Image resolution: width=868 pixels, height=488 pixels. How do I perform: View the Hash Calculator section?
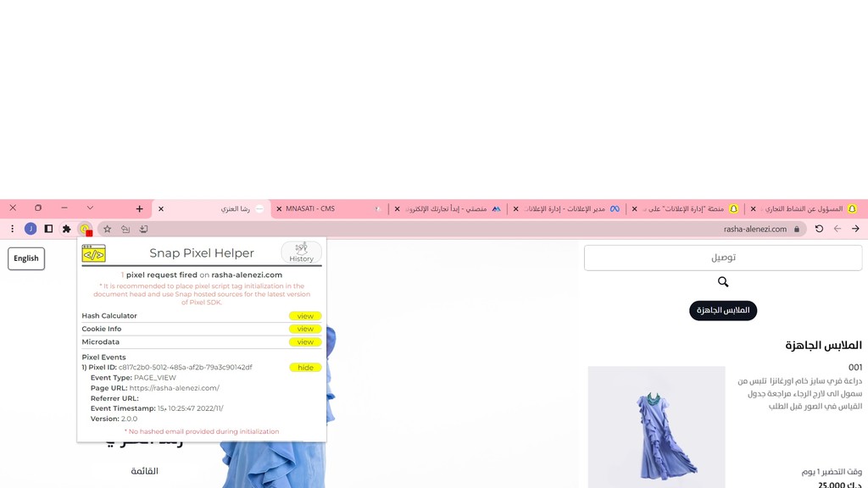(x=305, y=316)
